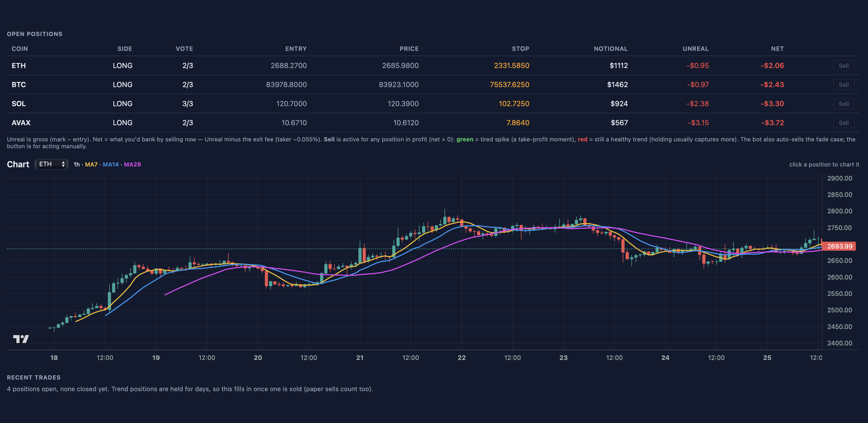Click the 2800.00 price axis label

[x=839, y=211]
